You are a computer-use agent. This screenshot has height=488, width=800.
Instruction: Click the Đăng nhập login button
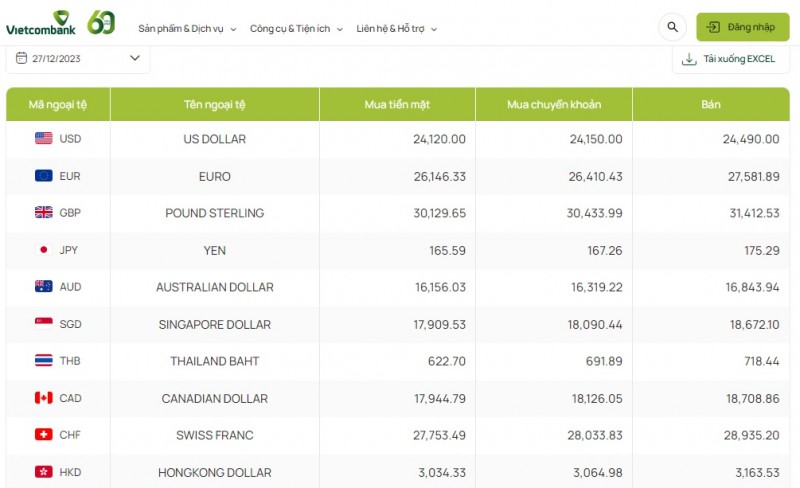[x=742, y=27]
